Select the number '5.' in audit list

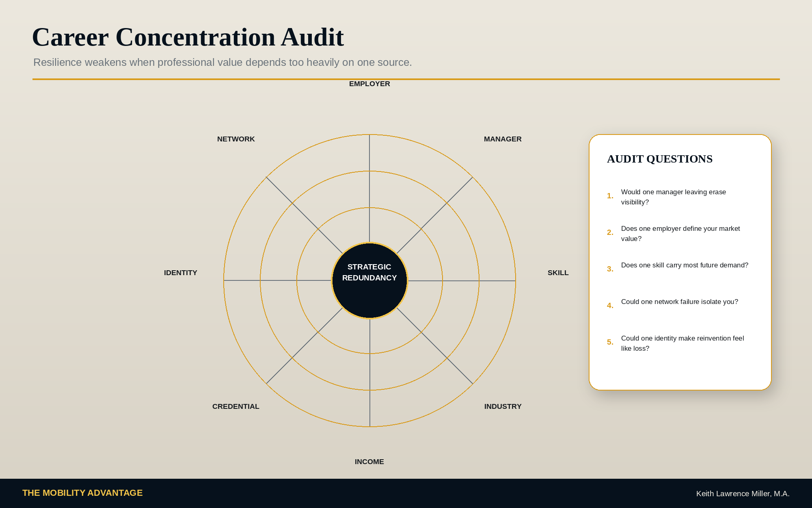(x=610, y=342)
